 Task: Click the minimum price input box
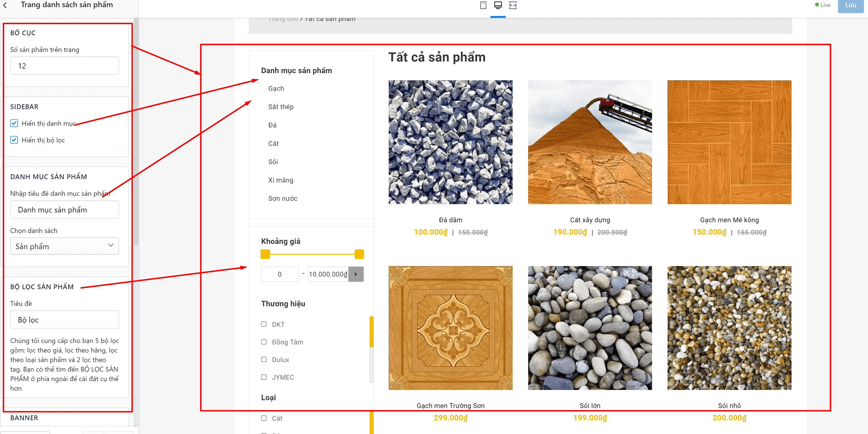pyautogui.click(x=280, y=274)
